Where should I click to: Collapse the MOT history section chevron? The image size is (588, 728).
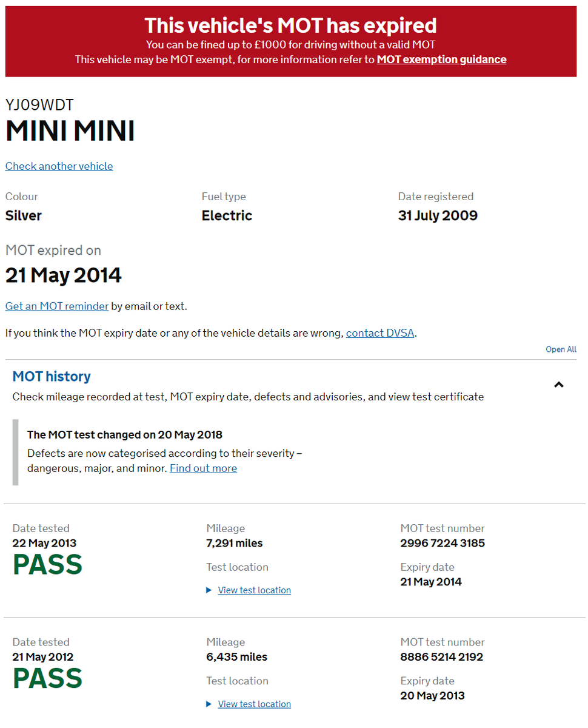[x=559, y=384]
